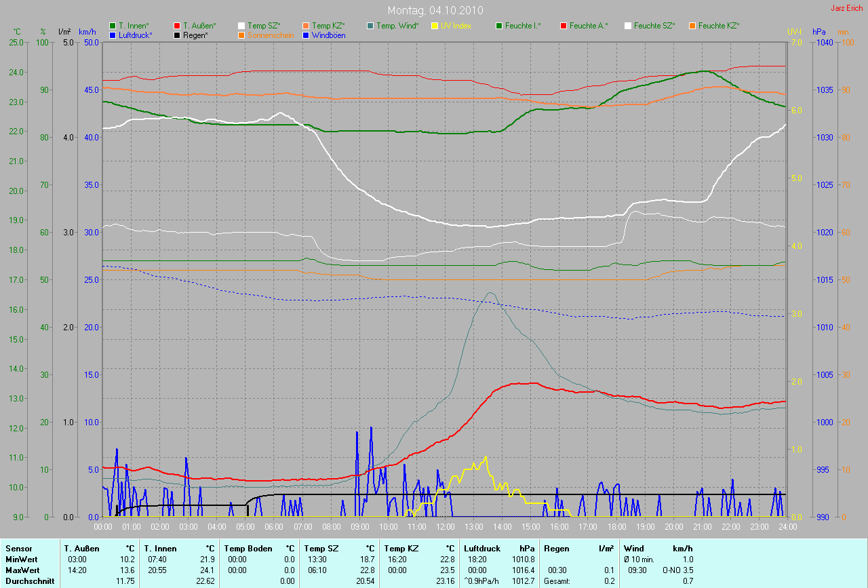Click the km/h axis unit label

[87, 32]
